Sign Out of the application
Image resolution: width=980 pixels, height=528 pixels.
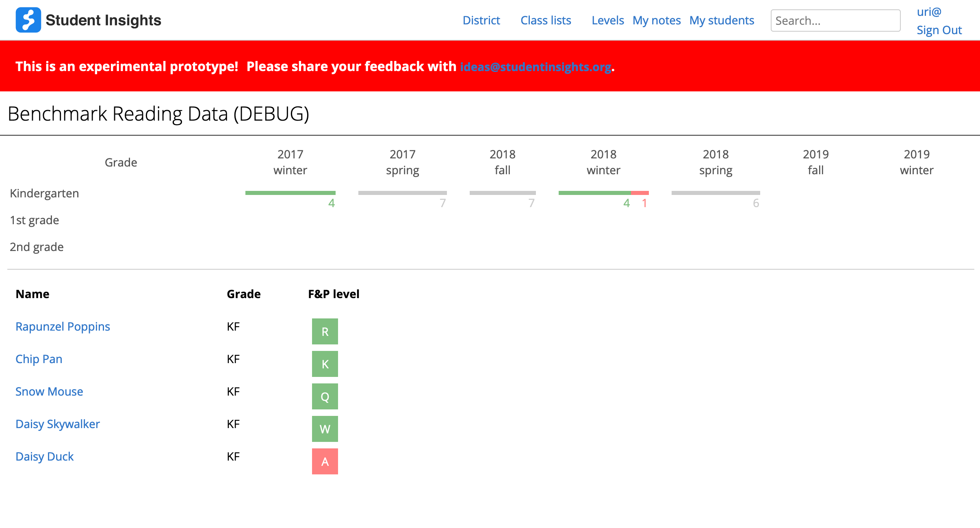point(939,30)
